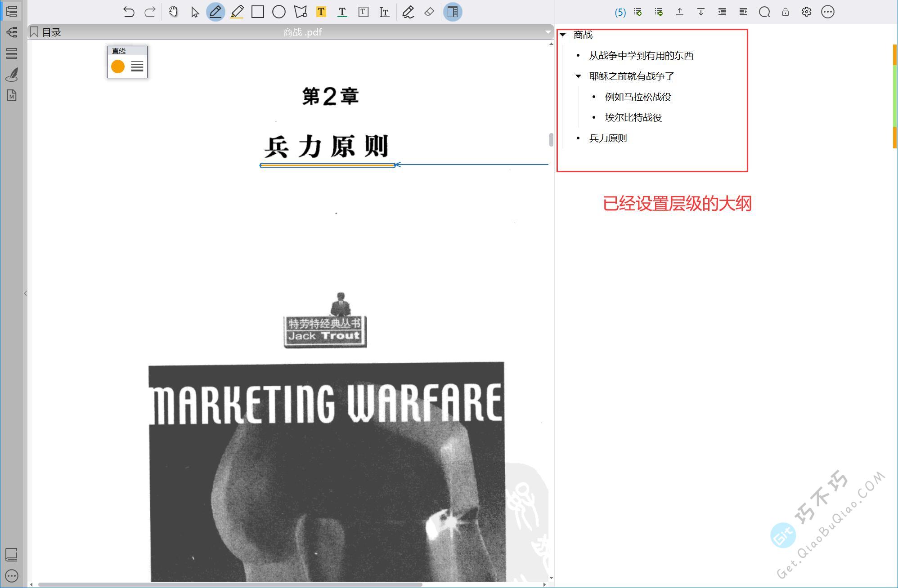Open the mind map view in left sidebar
898x588 pixels.
(x=12, y=32)
